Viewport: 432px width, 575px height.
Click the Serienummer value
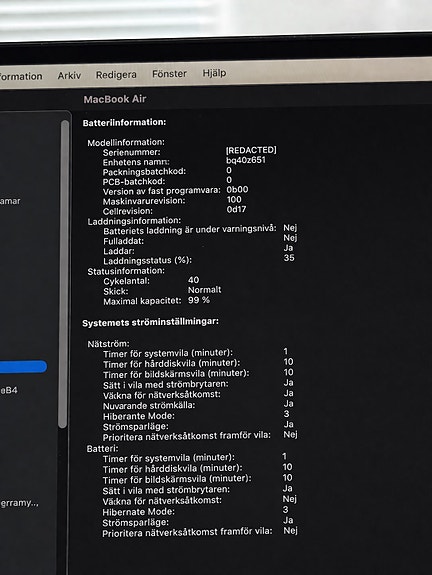click(251, 150)
